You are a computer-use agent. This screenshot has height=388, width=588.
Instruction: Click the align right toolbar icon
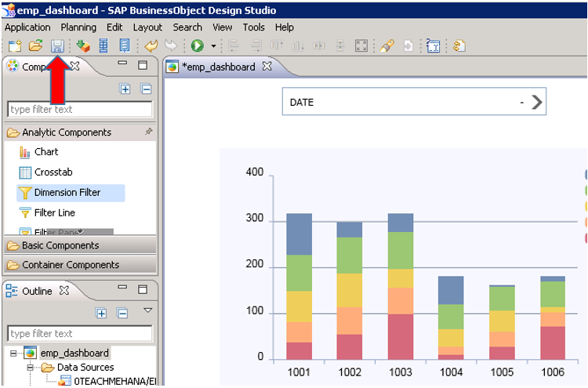pos(256,45)
